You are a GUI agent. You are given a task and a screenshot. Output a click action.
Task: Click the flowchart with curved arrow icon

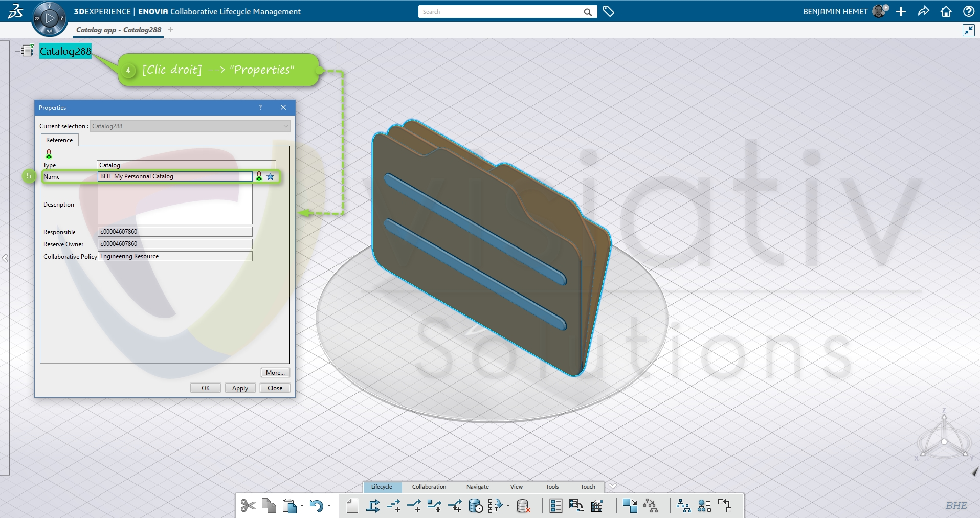pyautogui.click(x=495, y=506)
